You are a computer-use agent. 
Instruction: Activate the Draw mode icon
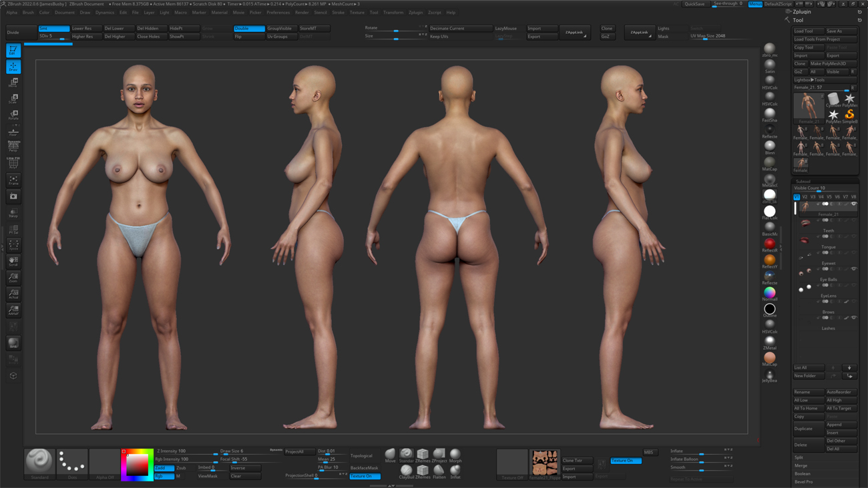coord(13,67)
